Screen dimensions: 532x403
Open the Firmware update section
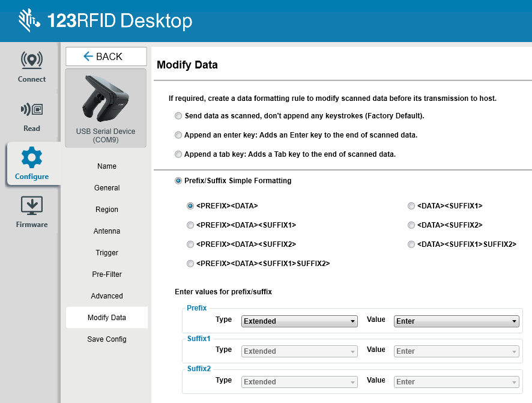tap(31, 210)
